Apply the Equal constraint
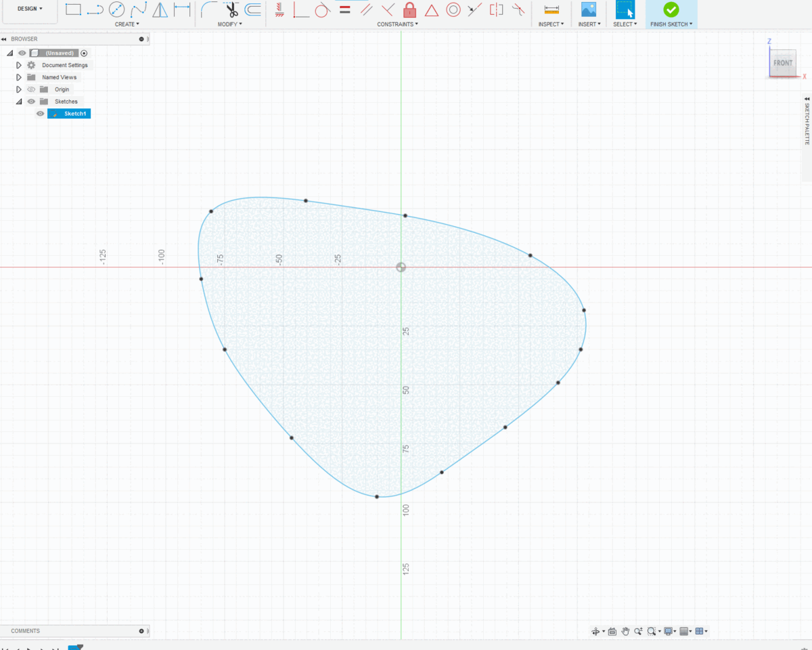 (344, 9)
